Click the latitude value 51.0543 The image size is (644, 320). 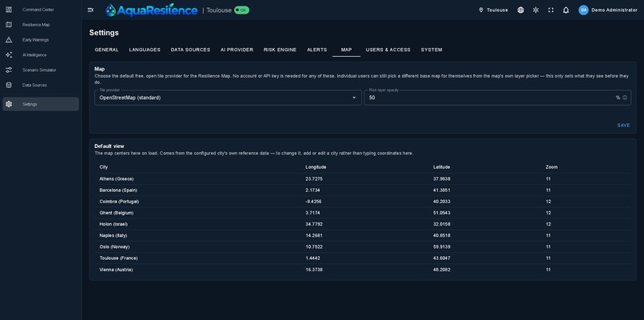442,213
